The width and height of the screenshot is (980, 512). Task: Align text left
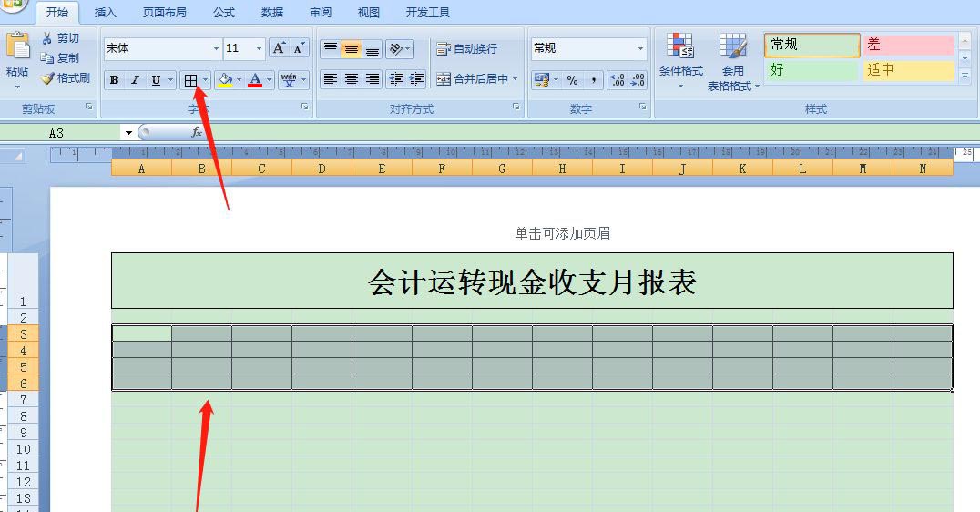331,78
